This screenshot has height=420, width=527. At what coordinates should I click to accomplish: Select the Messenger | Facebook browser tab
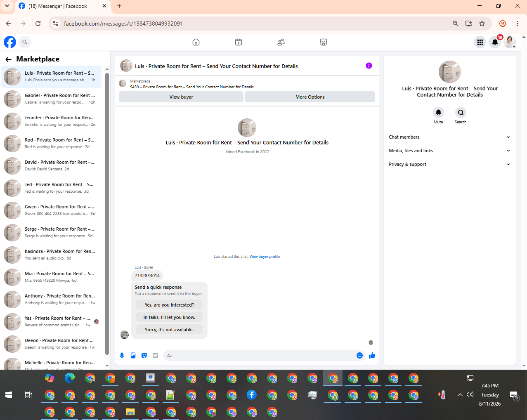pyautogui.click(x=63, y=6)
